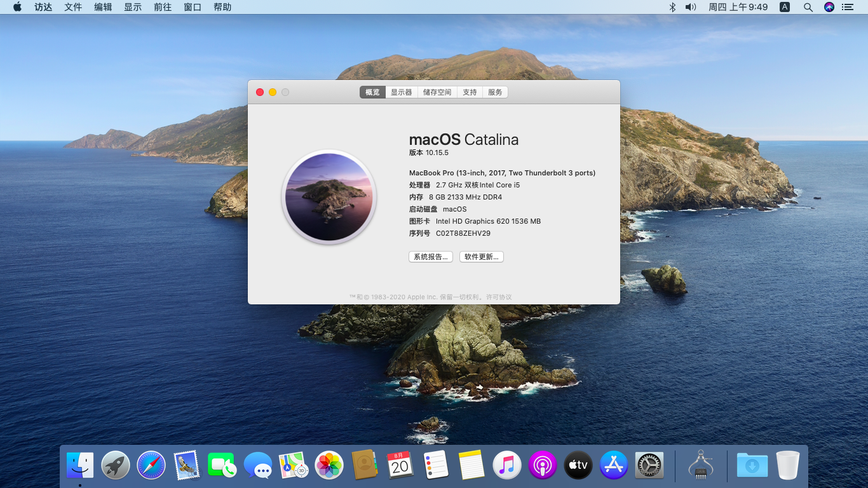The image size is (868, 488).
Task: Open Photos flower icon in Dock
Action: pyautogui.click(x=329, y=466)
